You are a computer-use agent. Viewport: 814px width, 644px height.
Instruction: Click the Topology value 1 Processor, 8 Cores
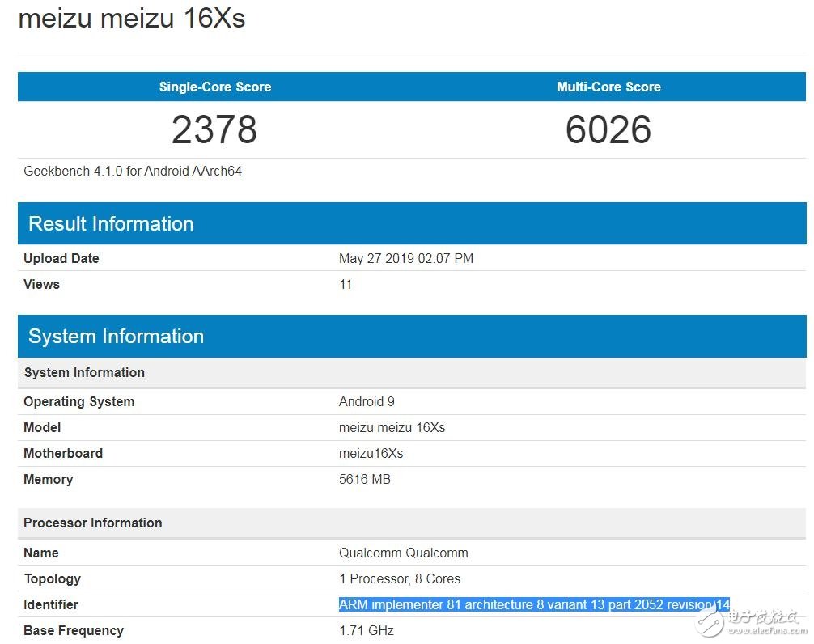(x=400, y=579)
